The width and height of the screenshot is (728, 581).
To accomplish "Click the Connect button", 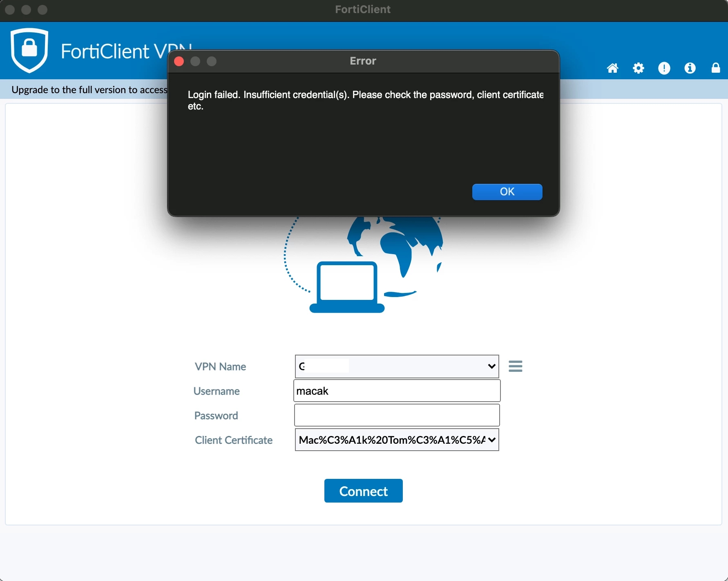I will (x=364, y=491).
